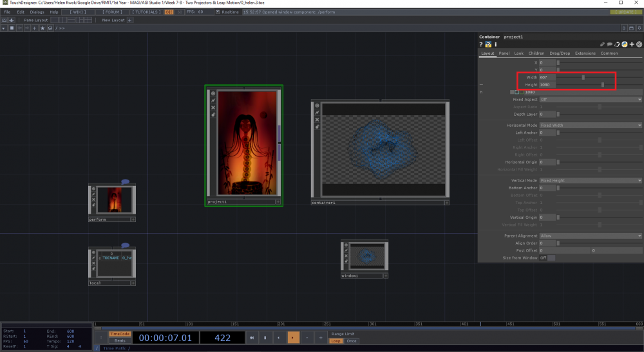Set Range Limit to Loop
The width and height of the screenshot is (644, 352).
pyautogui.click(x=336, y=341)
